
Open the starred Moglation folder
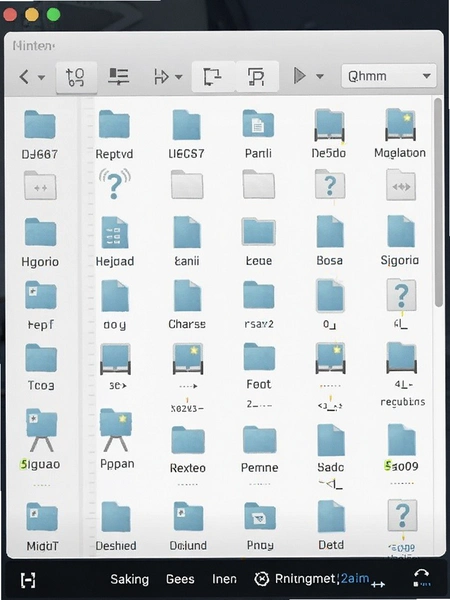click(400, 125)
